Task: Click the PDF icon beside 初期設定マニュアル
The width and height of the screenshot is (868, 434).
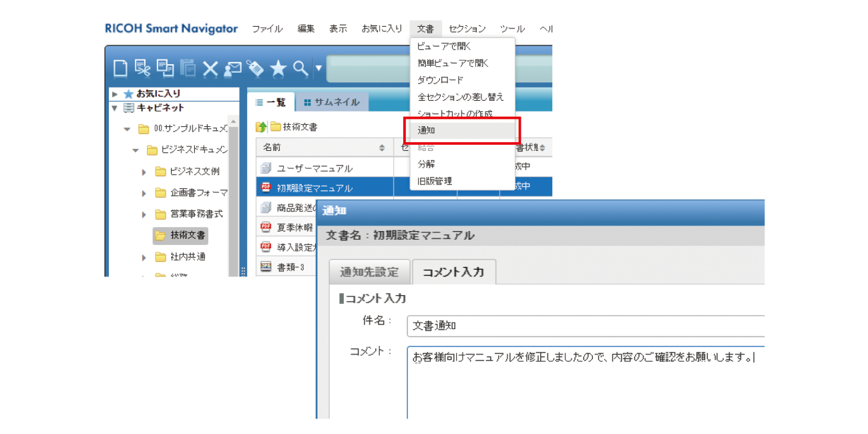Action: click(266, 186)
